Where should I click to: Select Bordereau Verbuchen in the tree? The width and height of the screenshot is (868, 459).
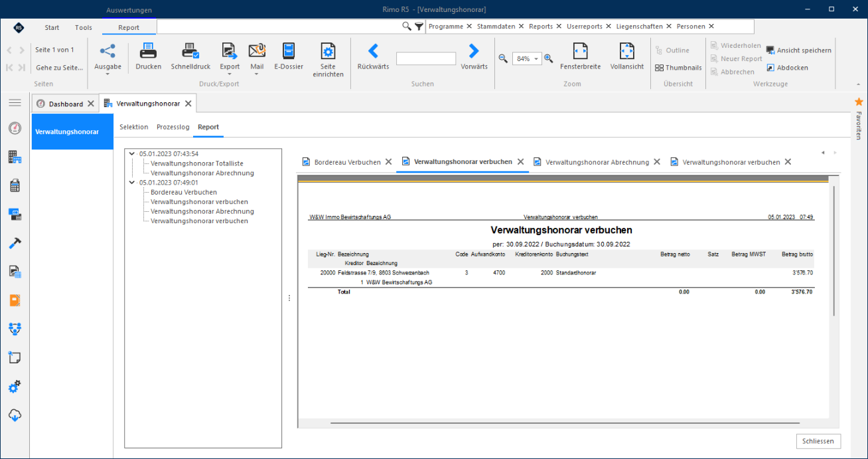coord(184,192)
